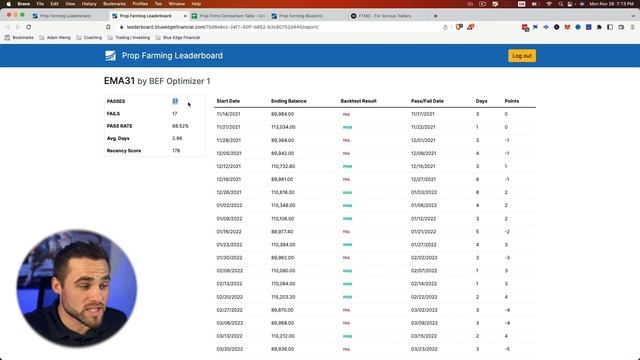Expand the tab search chevron
This screenshot has width=640, height=360.
633,16
